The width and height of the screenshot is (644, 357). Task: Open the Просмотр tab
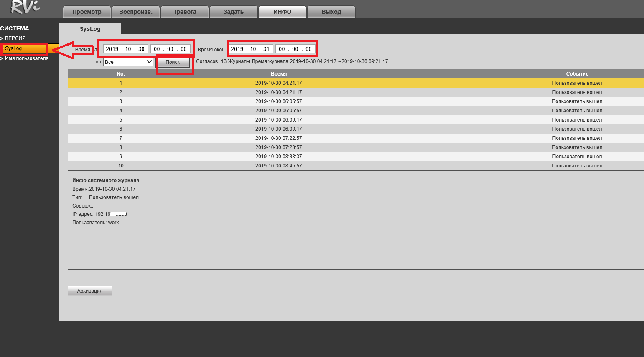(x=87, y=12)
